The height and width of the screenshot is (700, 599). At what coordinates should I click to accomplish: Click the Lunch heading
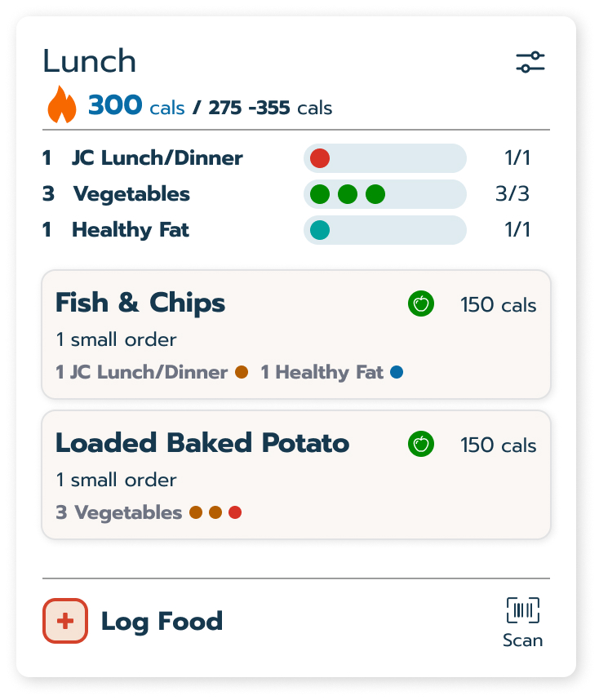click(90, 61)
